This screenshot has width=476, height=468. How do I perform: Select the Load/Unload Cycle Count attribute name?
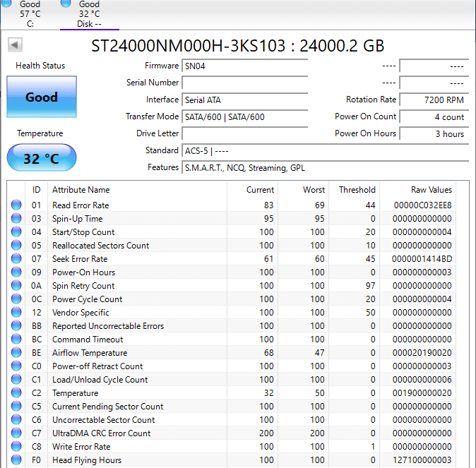point(100,380)
